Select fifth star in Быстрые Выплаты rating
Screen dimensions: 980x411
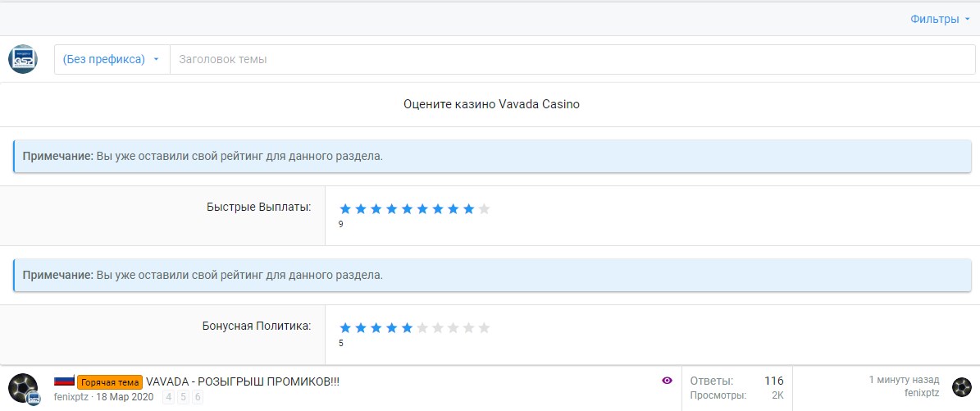[x=407, y=209]
